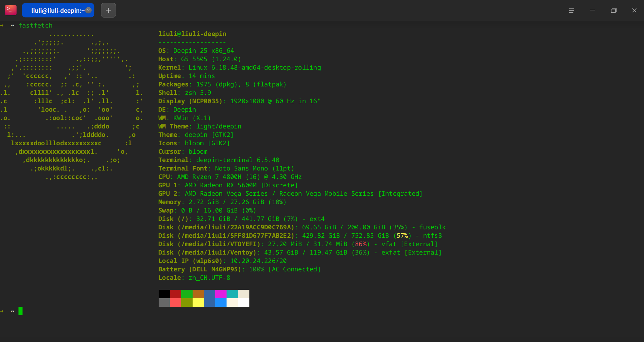Click the Terminal deepin-terminal 6.5.40 line
Image resolution: width=644 pixels, height=342 pixels.
[219, 160]
